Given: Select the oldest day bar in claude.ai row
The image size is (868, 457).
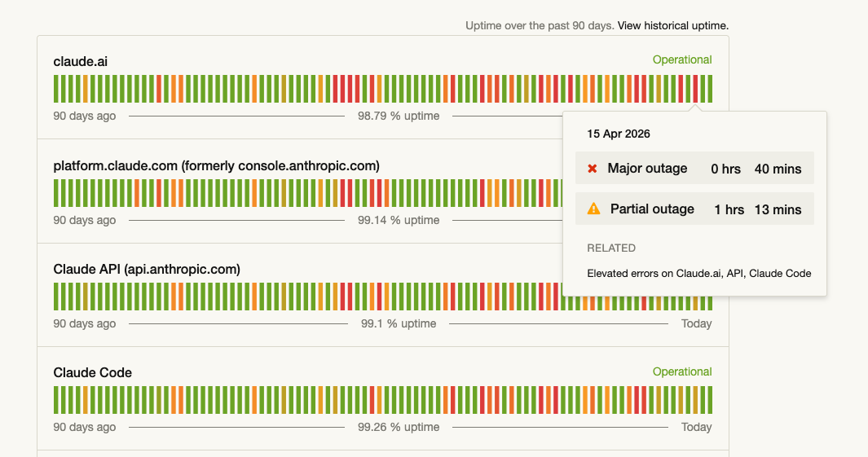Looking at the screenshot, I should 56,89.
